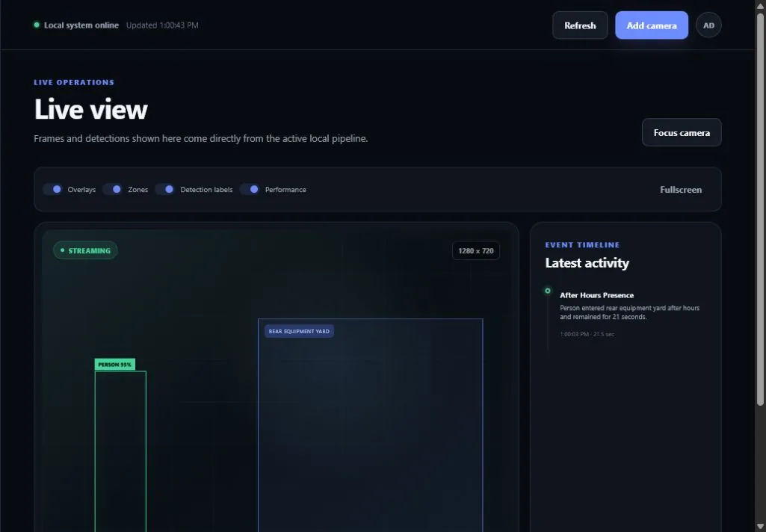766x532 pixels.
Task: Click the green system online status dot
Action: click(x=37, y=25)
